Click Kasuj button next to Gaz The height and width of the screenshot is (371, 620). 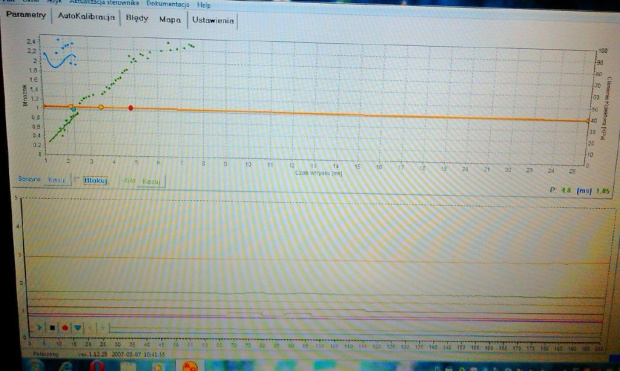pyautogui.click(x=151, y=182)
